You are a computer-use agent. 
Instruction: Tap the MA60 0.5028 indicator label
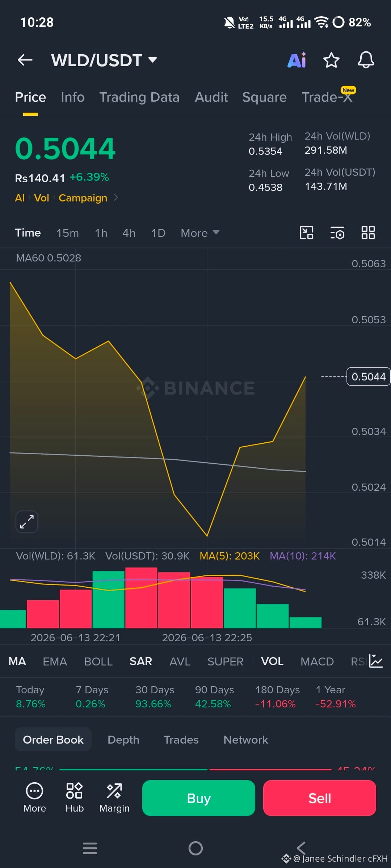point(49,258)
